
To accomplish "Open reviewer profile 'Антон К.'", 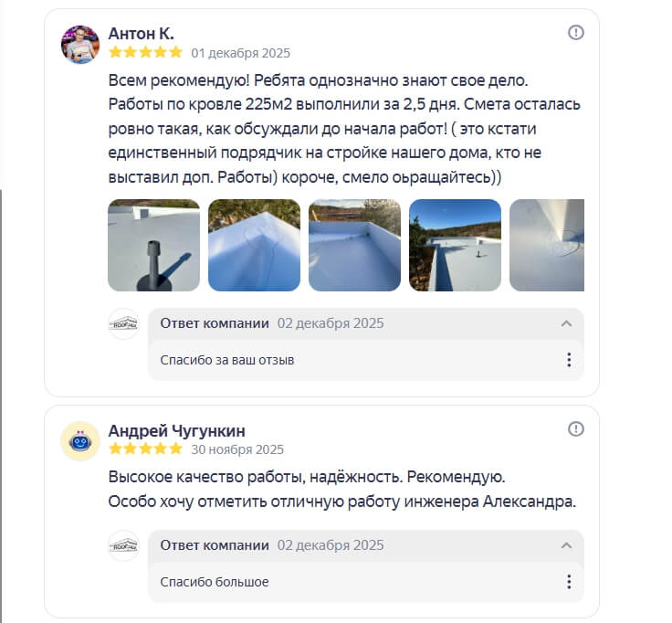I will (141, 34).
